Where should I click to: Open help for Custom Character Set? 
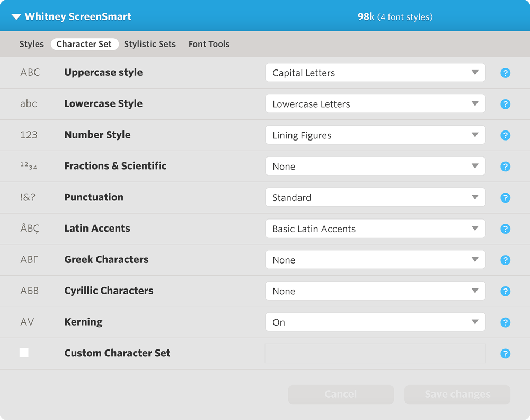pyautogui.click(x=505, y=354)
